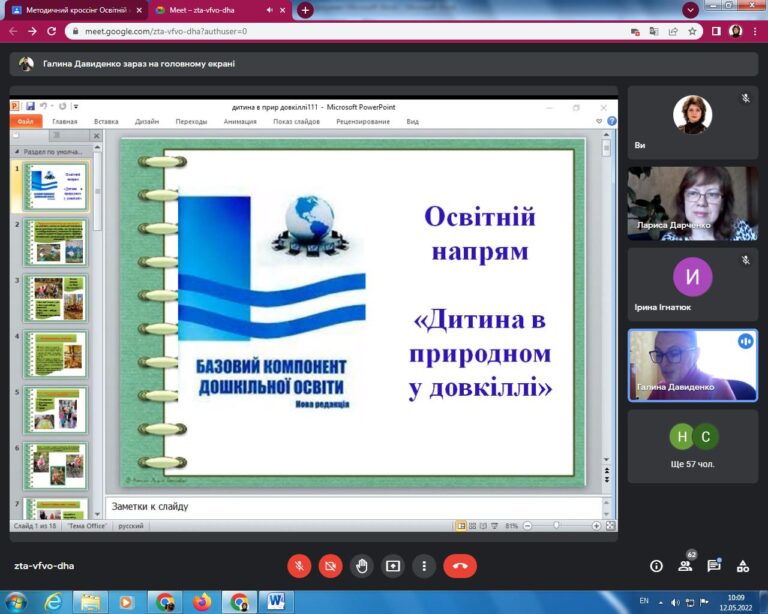Toggle the disabled camera button
Screen dimensions: 768x614
[x=331, y=566]
